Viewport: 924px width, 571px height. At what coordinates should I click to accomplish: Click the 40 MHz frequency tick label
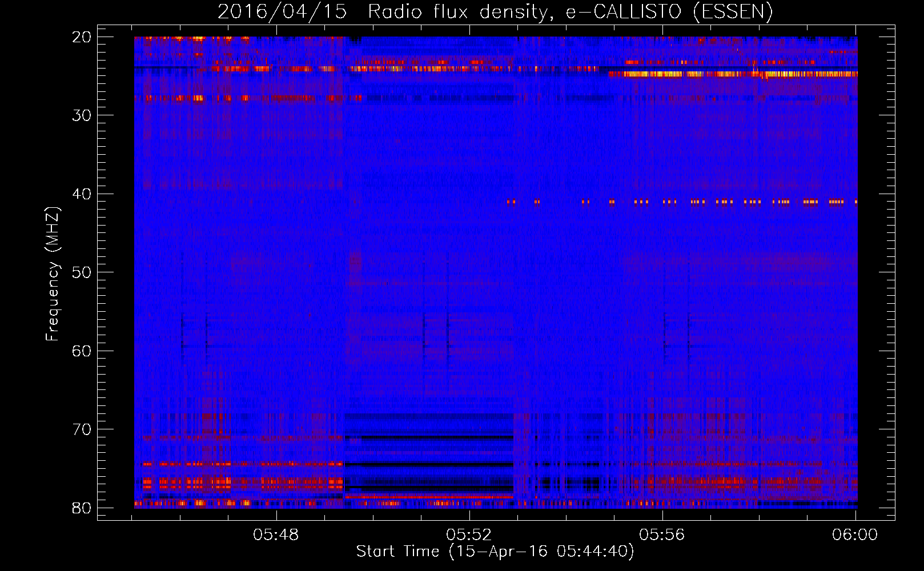[82, 194]
